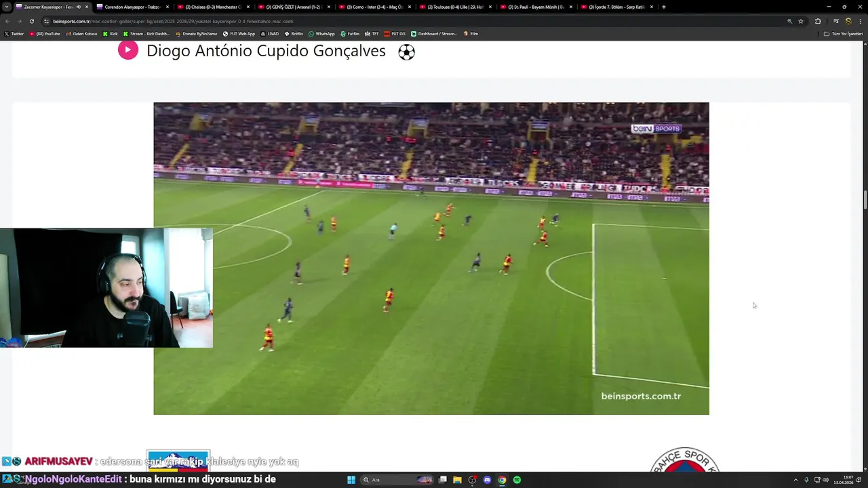Click the football icon after Gonçalves' name

406,52
